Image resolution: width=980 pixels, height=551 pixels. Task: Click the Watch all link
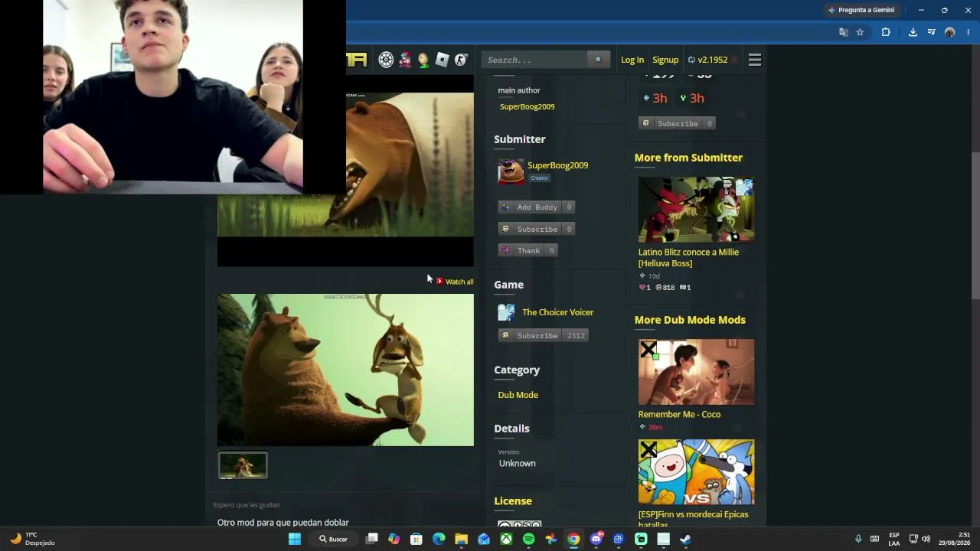(455, 282)
